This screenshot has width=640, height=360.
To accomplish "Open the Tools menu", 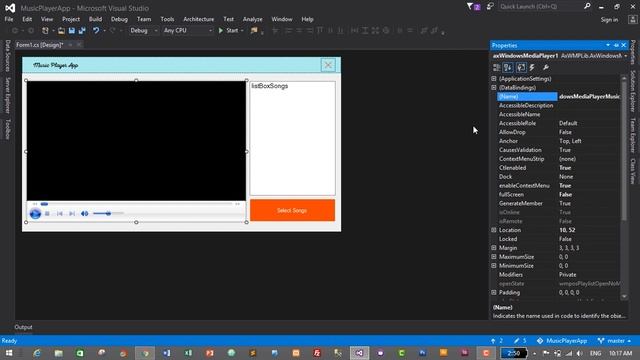I will click(167, 19).
